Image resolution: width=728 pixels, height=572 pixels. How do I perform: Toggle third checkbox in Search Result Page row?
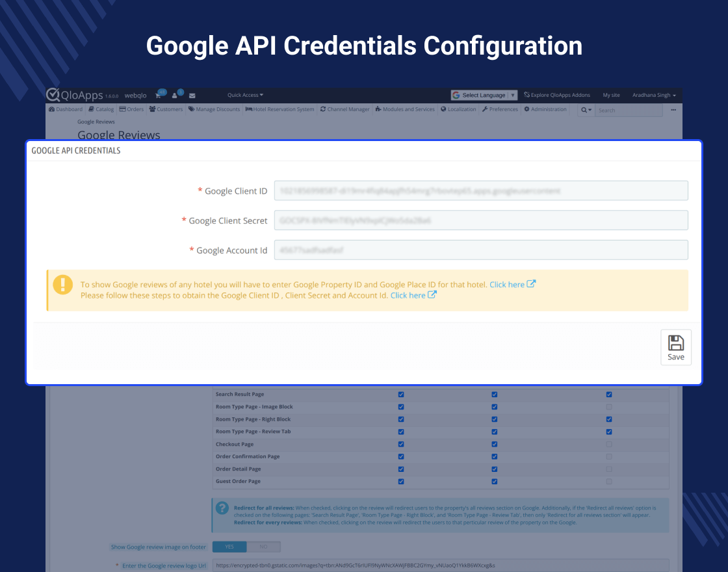tap(609, 394)
